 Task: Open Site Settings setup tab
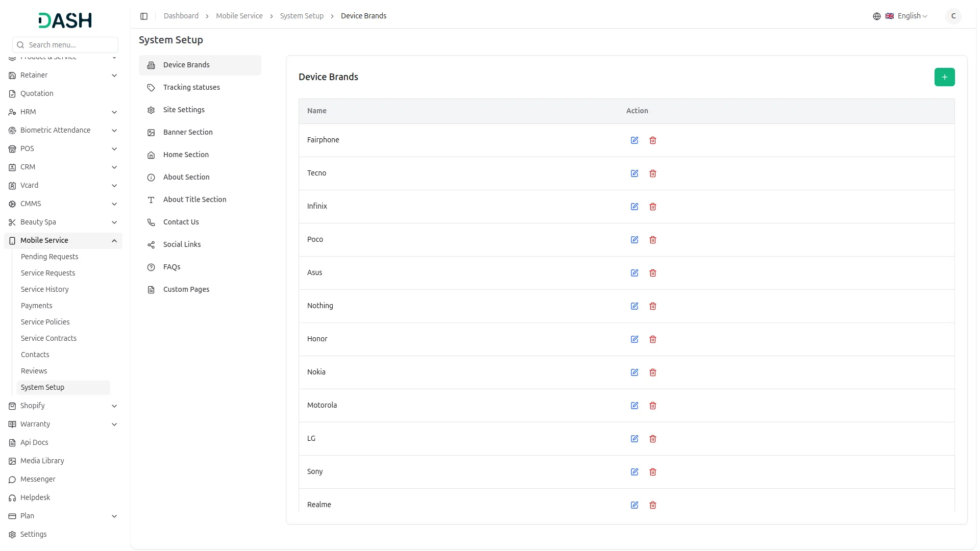[200, 110]
